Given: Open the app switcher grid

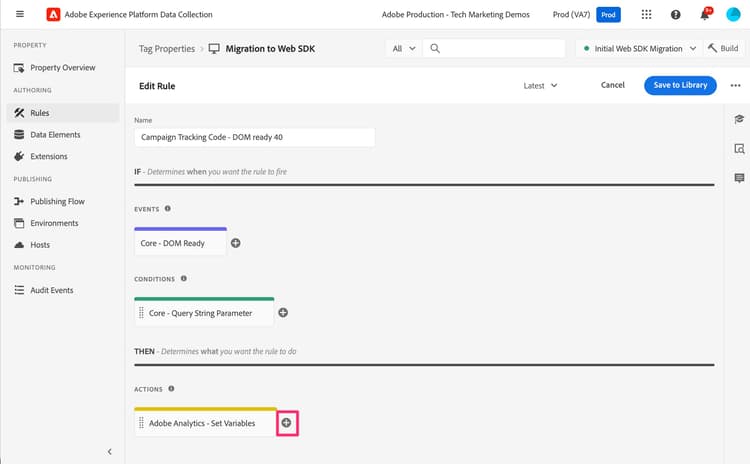Looking at the screenshot, I should pyautogui.click(x=646, y=15).
